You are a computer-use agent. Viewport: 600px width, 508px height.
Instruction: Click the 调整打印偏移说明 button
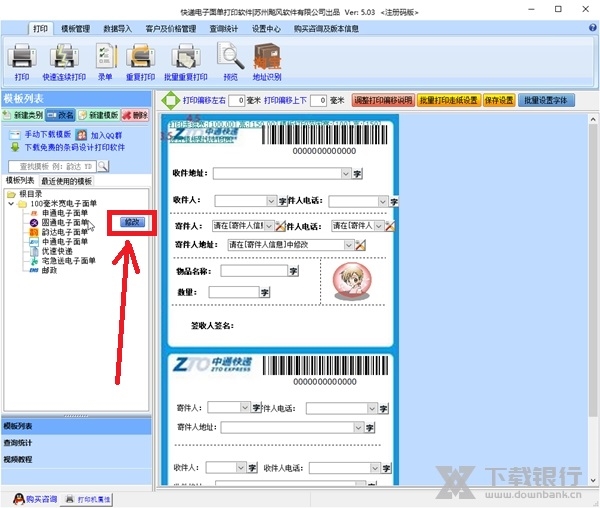(x=383, y=101)
